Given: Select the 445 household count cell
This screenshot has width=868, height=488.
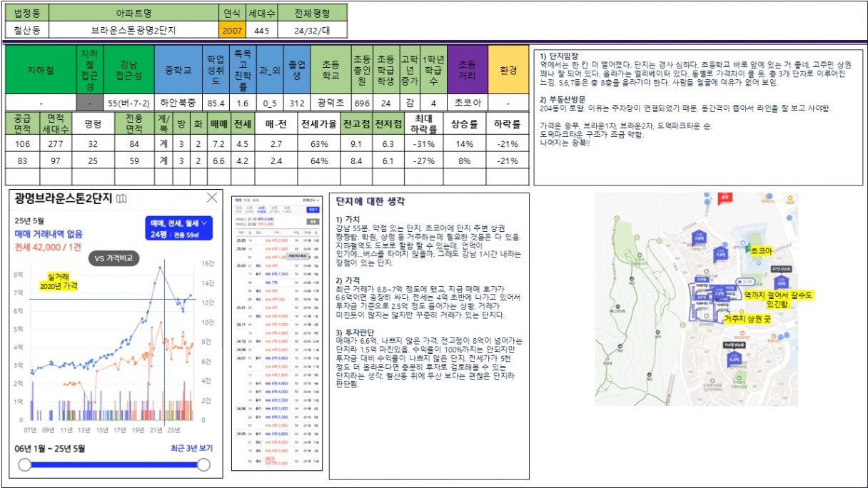Looking at the screenshot, I should pos(261,30).
